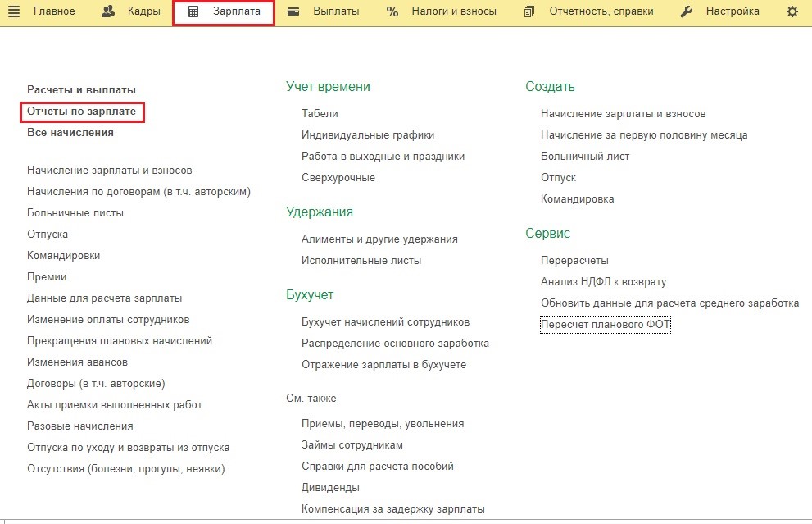Open the Налоги и взносы section
This screenshot has height=524, width=812.
[454, 11]
